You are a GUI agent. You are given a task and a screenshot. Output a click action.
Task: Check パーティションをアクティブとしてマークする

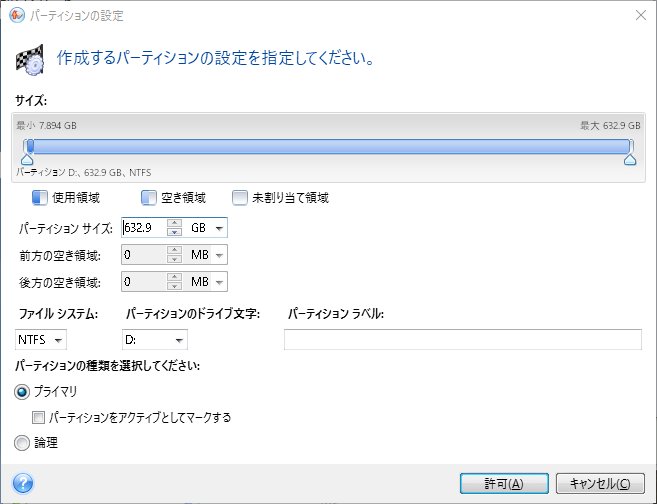(x=38, y=417)
